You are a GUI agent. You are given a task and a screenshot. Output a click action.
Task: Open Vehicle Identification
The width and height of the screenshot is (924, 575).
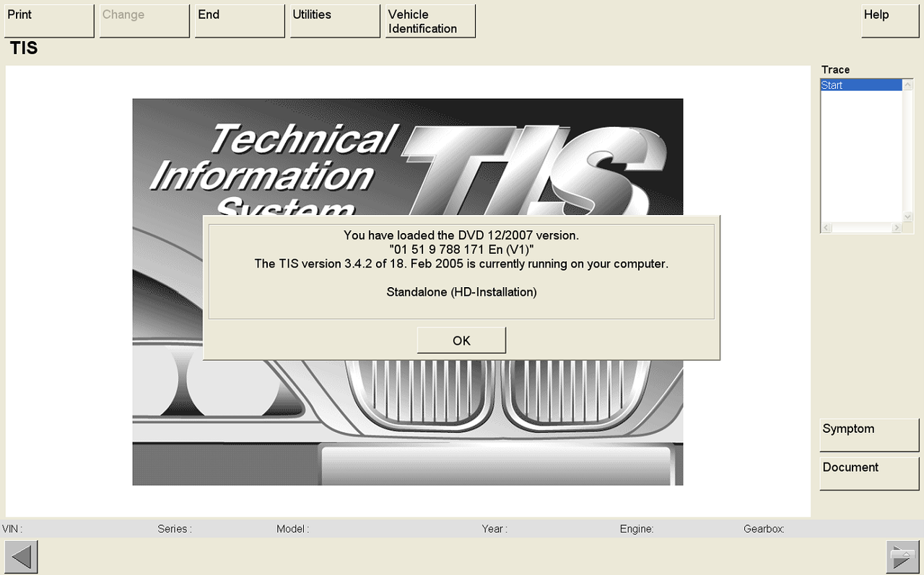(x=430, y=21)
